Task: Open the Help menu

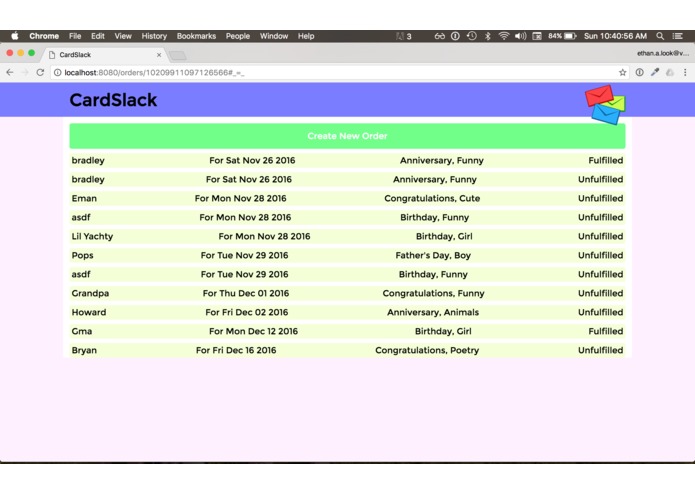Action: coord(306,36)
